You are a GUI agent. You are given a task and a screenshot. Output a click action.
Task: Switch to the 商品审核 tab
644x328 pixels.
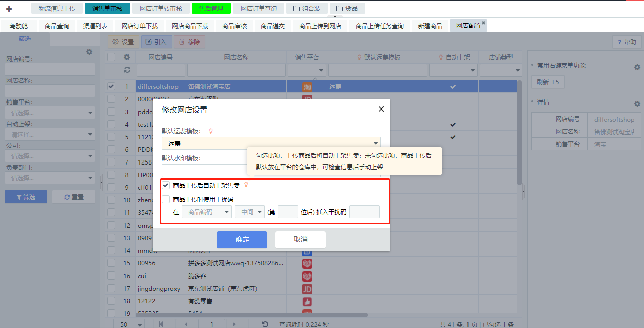coord(235,26)
